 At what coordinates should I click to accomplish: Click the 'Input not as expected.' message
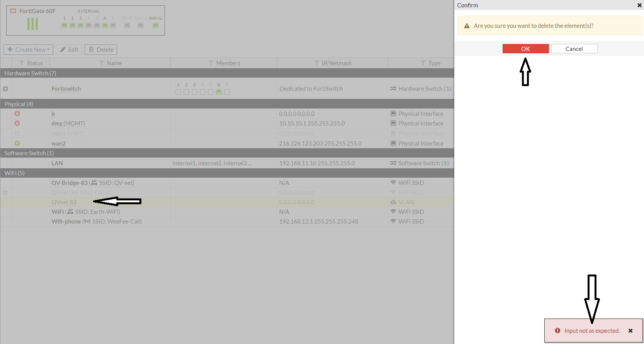592,331
